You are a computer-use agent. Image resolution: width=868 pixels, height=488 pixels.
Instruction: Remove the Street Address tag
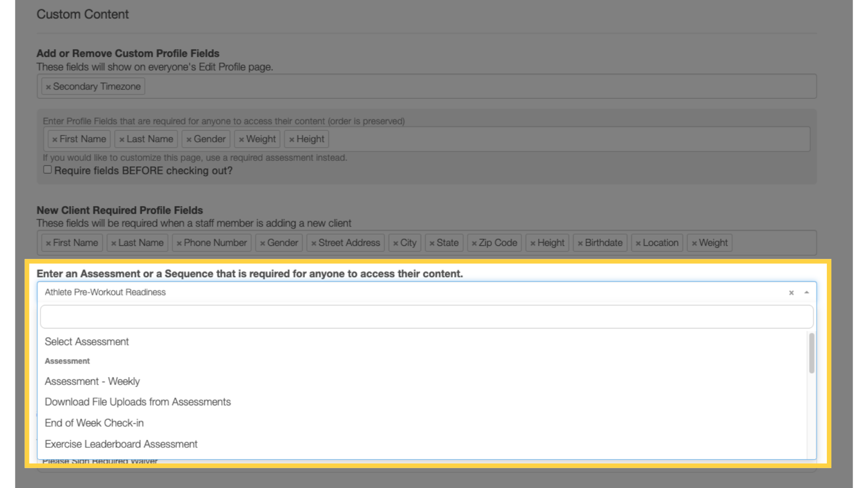[x=314, y=243]
